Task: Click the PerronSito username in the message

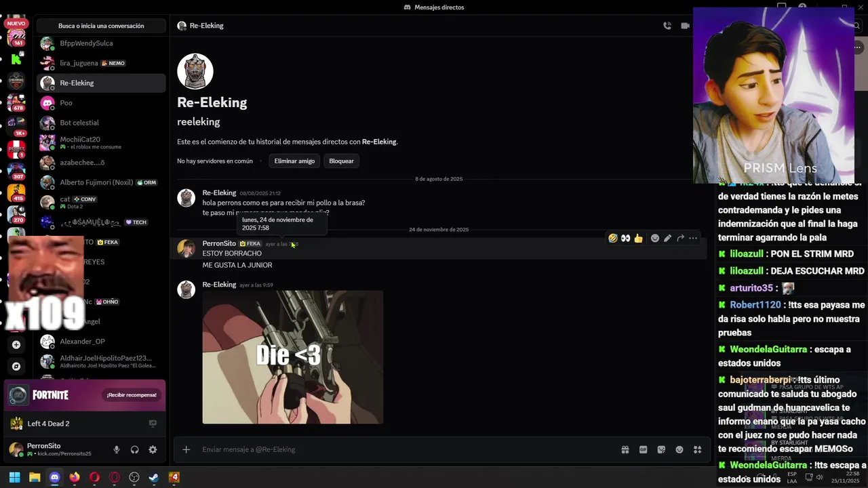Action: pyautogui.click(x=219, y=243)
